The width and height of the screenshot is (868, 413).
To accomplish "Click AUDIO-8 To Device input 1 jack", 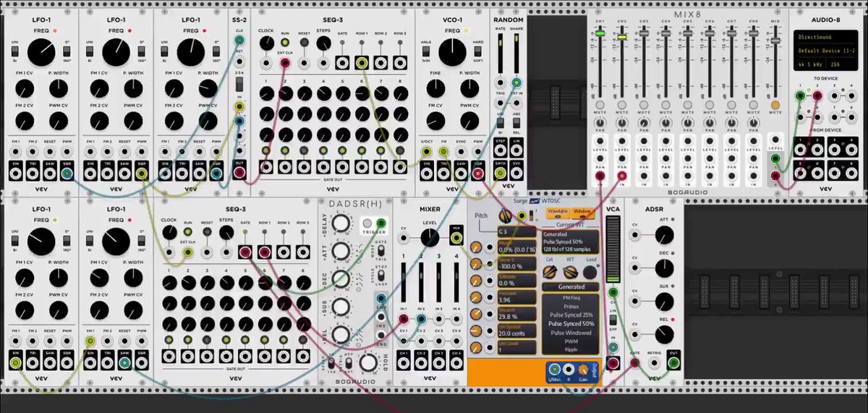I will tap(801, 95).
